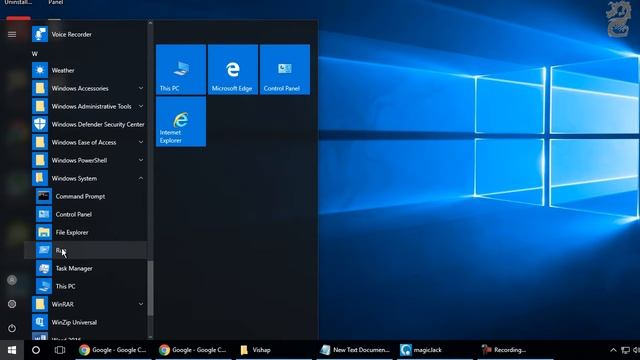Click the Task Manager text label
640x360 pixels.
pyautogui.click(x=74, y=268)
